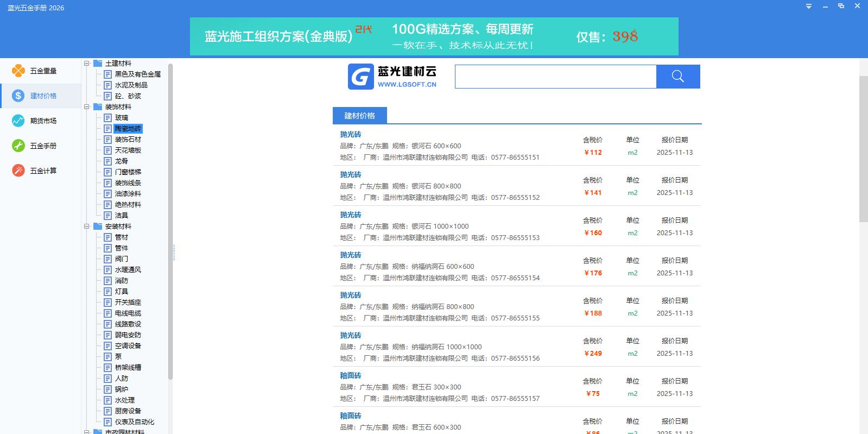Choose 空调设备 in the tree
The height and width of the screenshot is (434, 868).
128,346
